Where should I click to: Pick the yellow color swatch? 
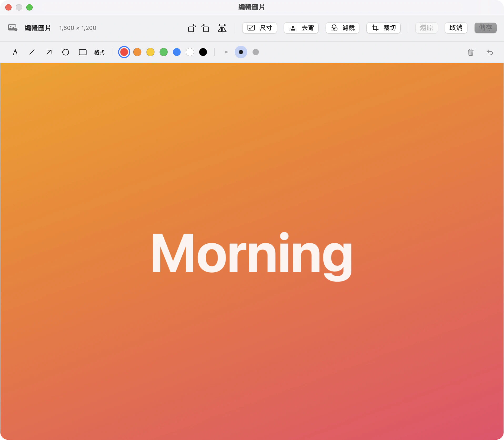coord(150,52)
